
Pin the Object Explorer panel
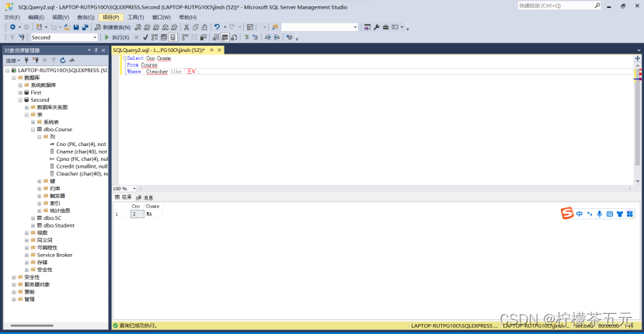coord(96,50)
